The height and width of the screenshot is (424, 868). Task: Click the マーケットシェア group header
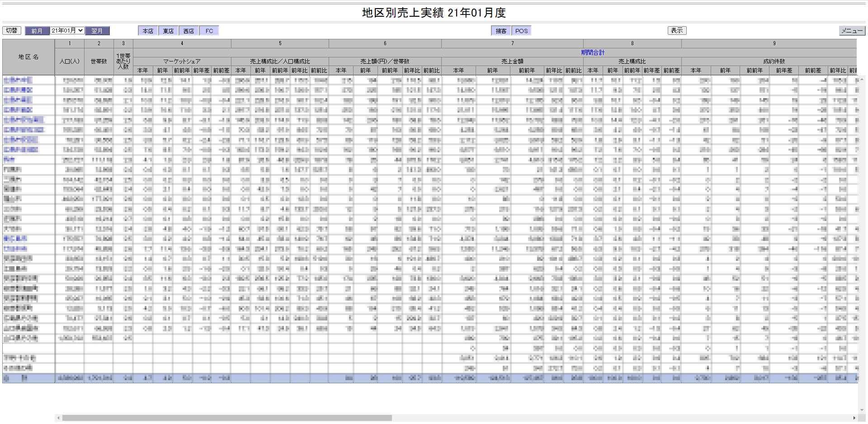click(182, 61)
